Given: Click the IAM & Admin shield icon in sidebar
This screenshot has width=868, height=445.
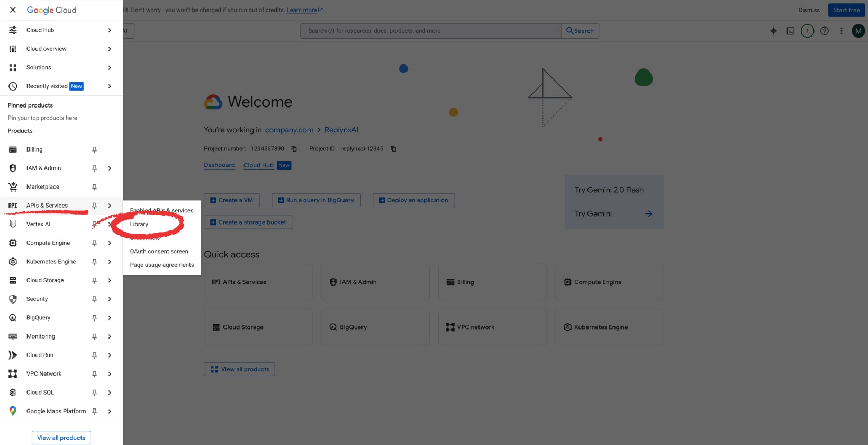Looking at the screenshot, I should pos(13,168).
